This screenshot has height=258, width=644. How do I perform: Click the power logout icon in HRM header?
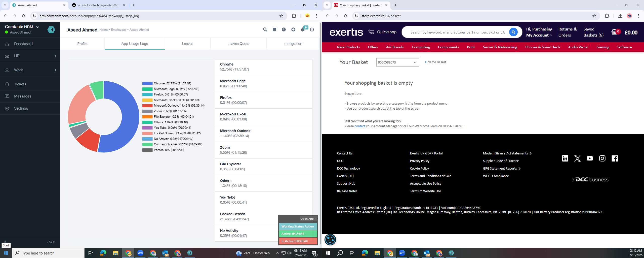312,29
